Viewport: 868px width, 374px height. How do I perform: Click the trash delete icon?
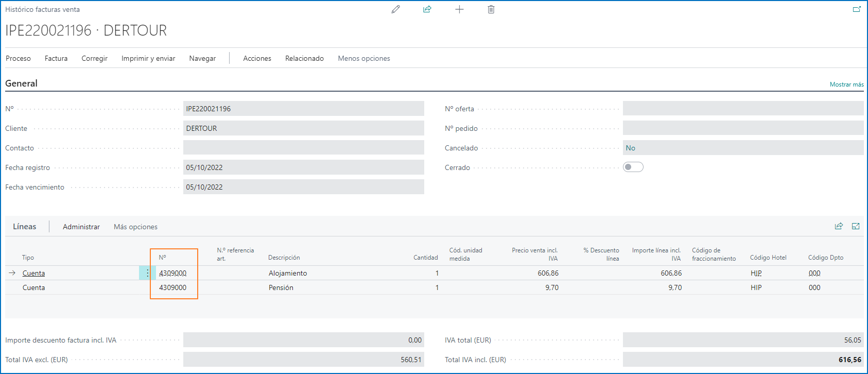click(491, 9)
